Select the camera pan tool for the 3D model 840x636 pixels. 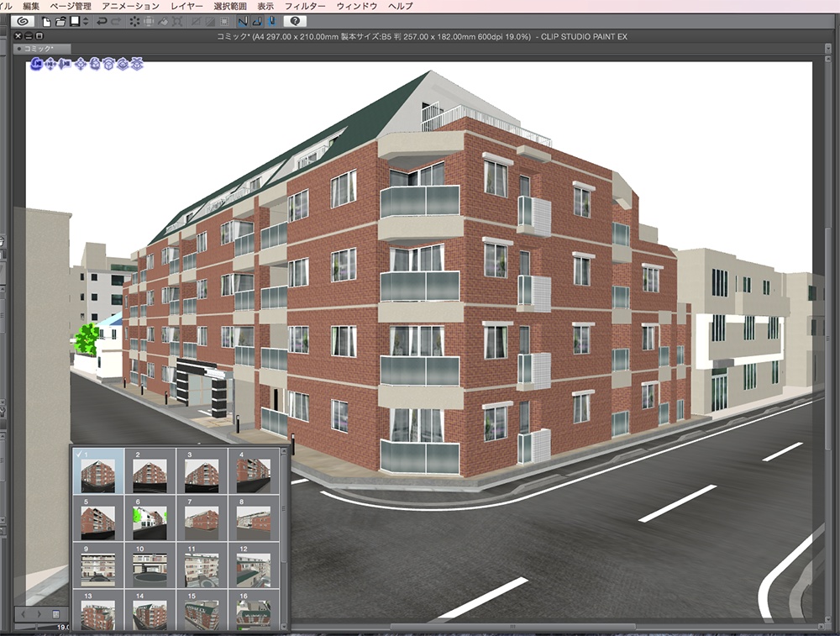point(49,64)
